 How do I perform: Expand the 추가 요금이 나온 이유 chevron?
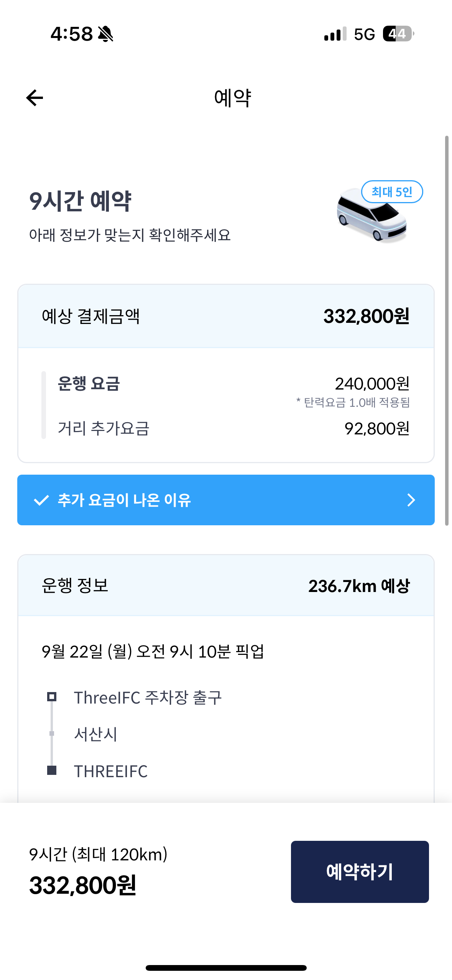point(411,500)
